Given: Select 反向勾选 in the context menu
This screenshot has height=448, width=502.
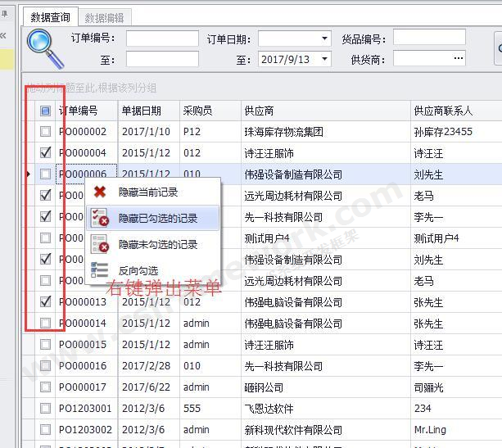Looking at the screenshot, I should 138,270.
